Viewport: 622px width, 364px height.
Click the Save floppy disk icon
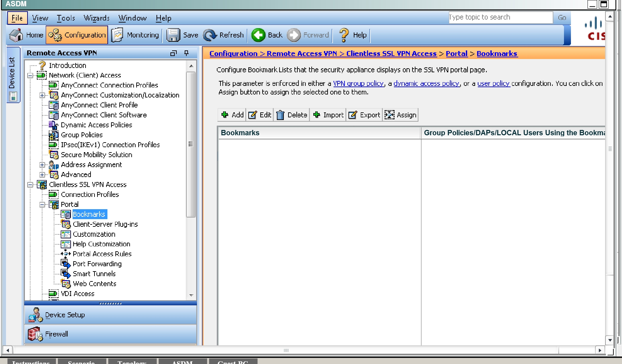(173, 35)
